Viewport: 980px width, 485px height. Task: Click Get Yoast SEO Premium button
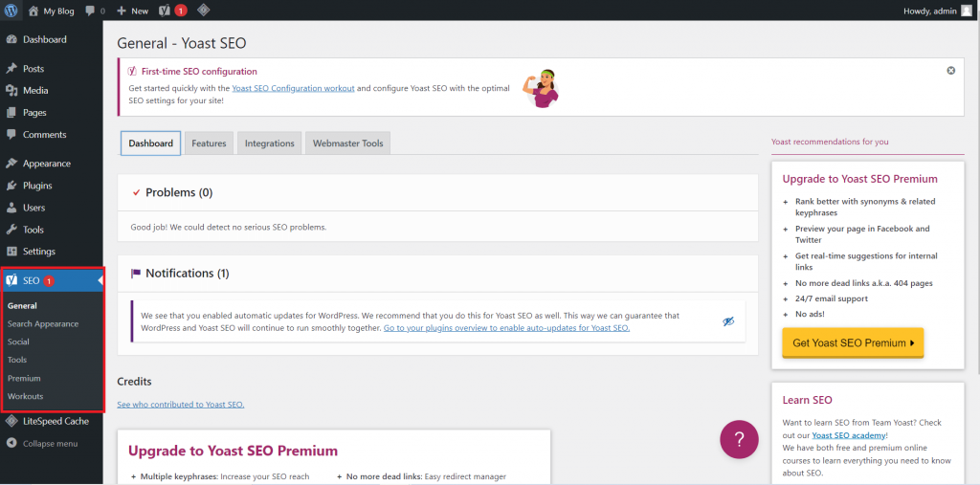pyautogui.click(x=853, y=343)
